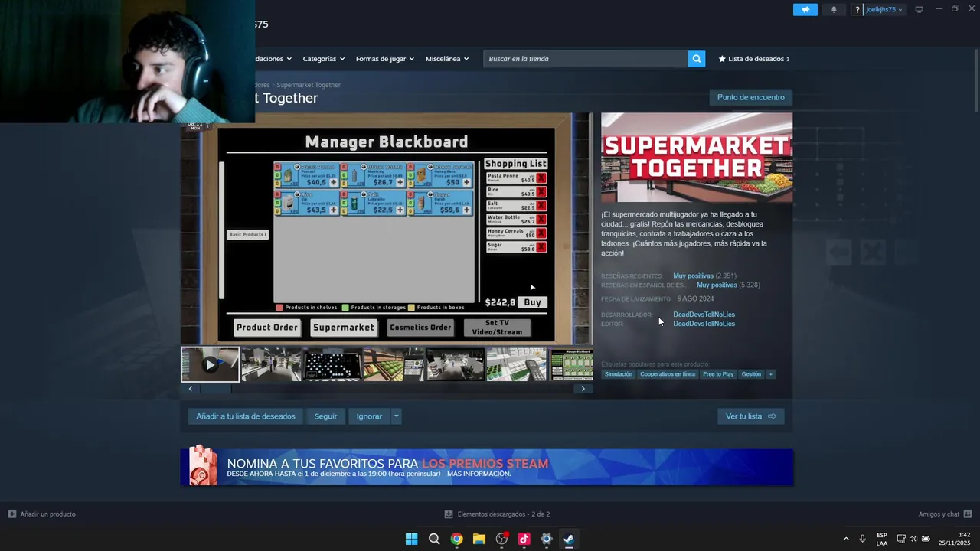Screen dimensions: 980x551
Task: Open the Windows Start menu
Action: pyautogui.click(x=411, y=539)
